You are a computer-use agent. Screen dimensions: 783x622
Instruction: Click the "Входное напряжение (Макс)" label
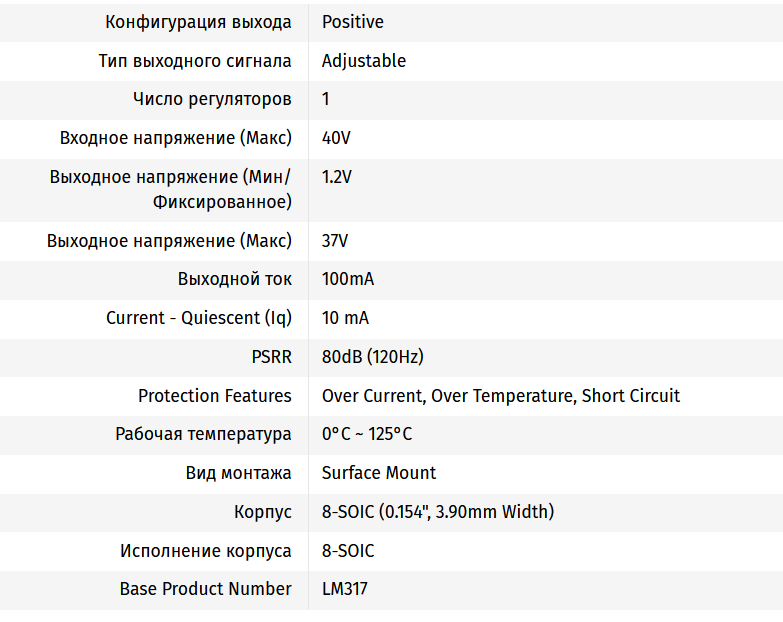[176, 138]
